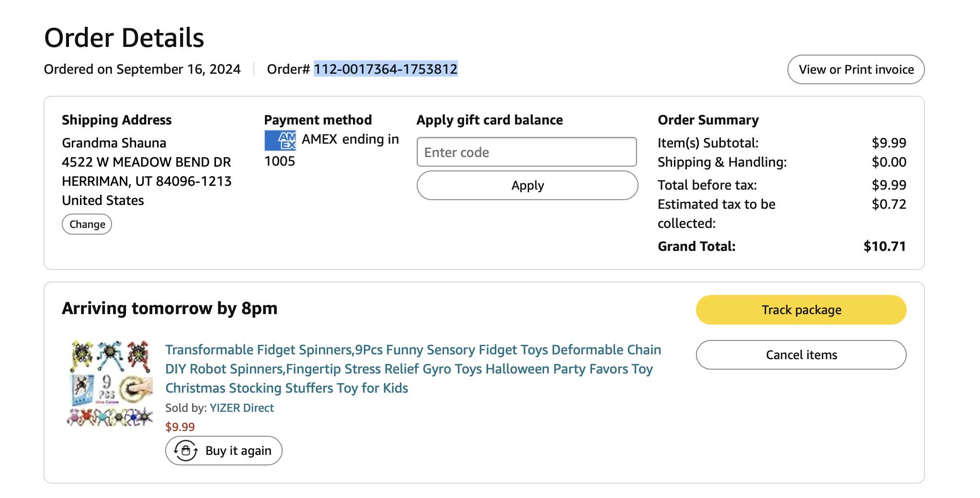Click the red $9.99 item price
The image size is (980, 498).
point(180,427)
